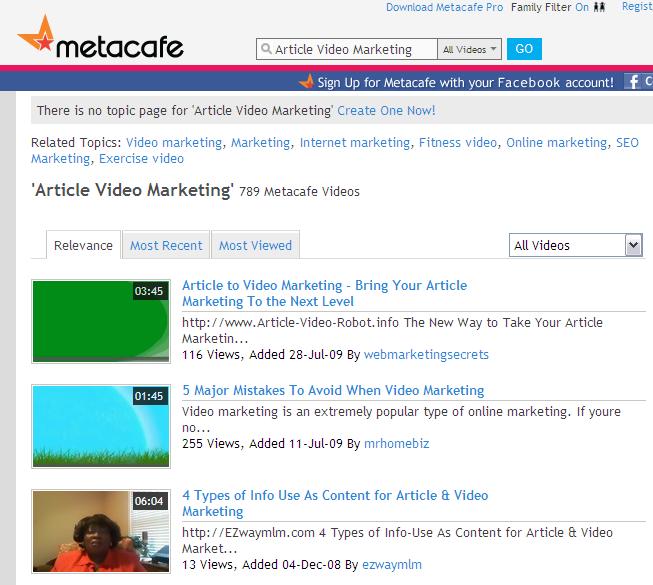Visit ezwaymlm user profile
The image size is (653, 585).
tap(392, 565)
